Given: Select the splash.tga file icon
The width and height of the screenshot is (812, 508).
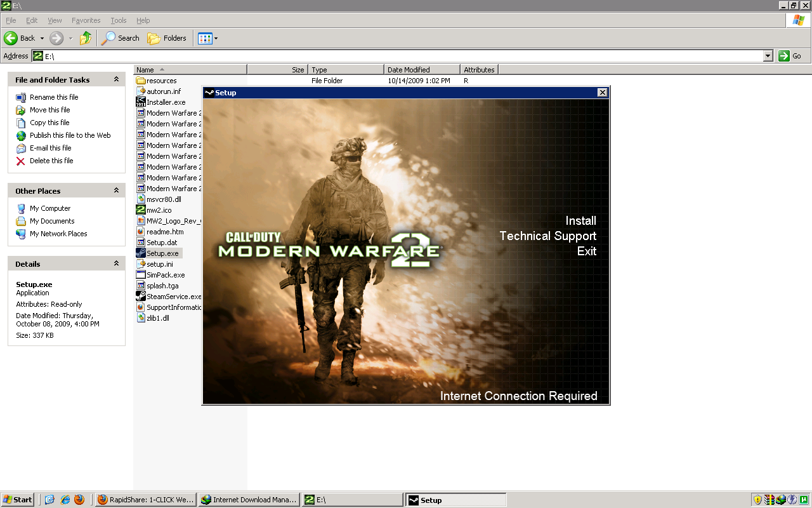Looking at the screenshot, I should click(141, 286).
